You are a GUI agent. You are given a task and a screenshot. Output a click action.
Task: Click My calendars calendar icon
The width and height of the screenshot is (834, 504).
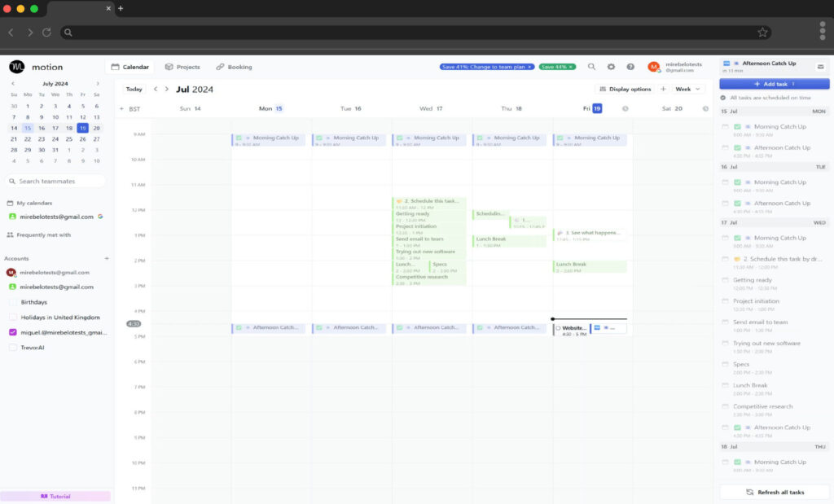(x=10, y=203)
